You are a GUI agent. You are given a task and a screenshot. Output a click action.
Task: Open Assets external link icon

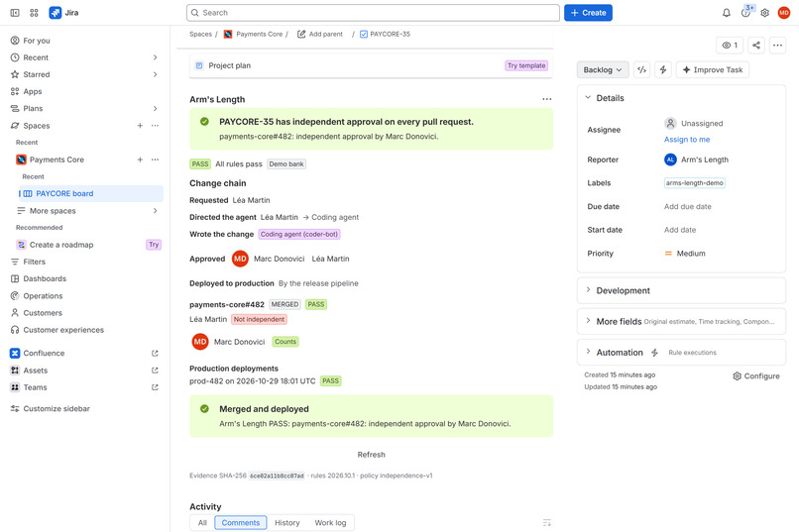click(155, 371)
